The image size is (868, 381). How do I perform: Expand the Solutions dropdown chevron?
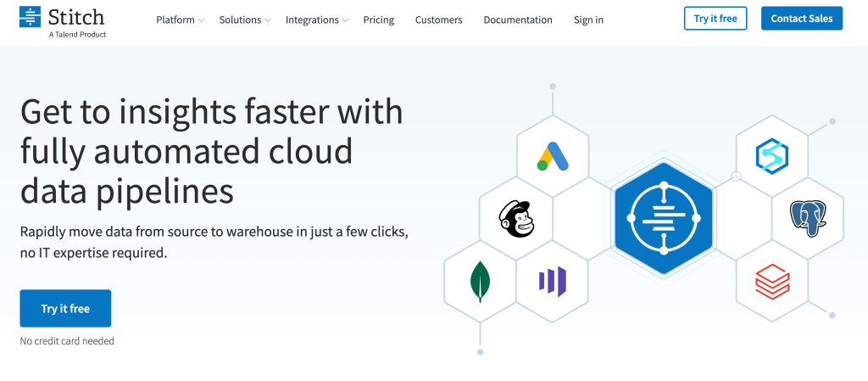tap(267, 20)
